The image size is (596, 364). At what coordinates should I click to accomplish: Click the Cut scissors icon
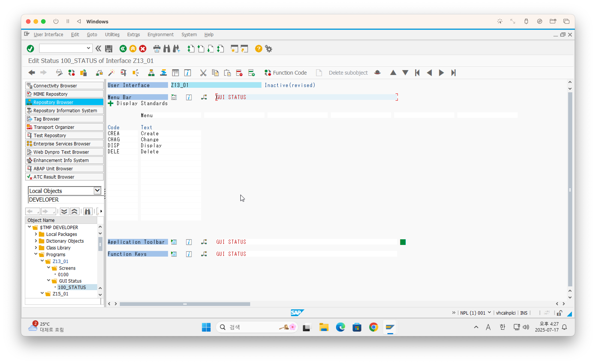click(203, 73)
